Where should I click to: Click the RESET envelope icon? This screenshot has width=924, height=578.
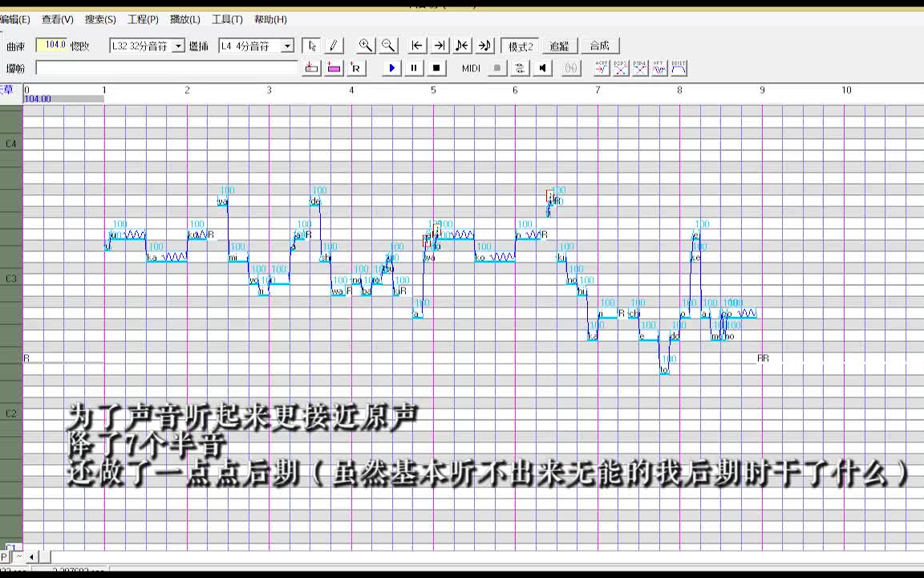678,68
